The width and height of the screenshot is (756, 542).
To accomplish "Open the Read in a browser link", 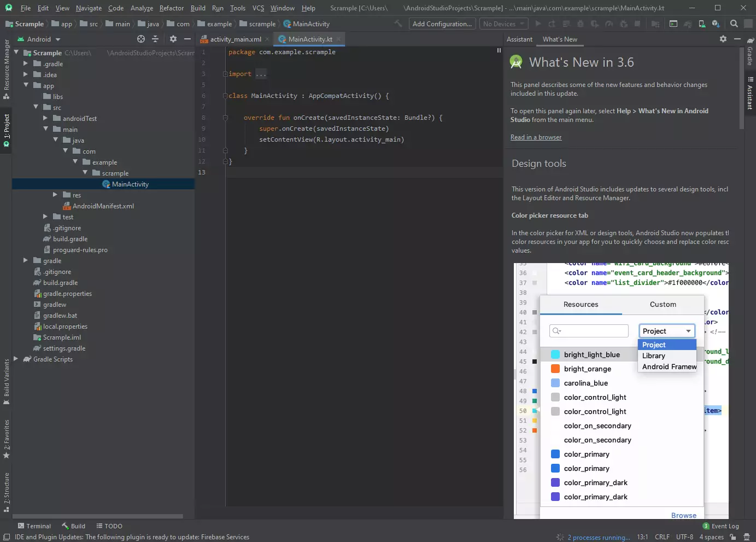I will pos(536,137).
